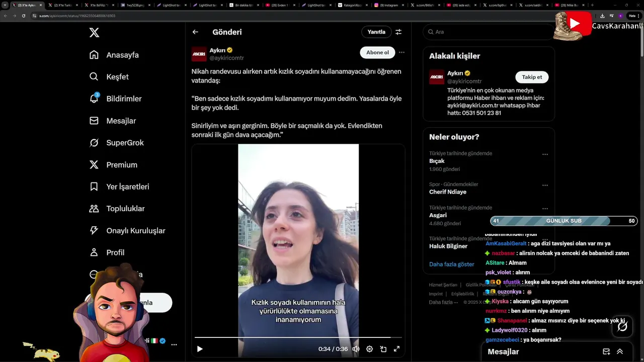
Task: Mute the video sound
Action: (x=356, y=349)
